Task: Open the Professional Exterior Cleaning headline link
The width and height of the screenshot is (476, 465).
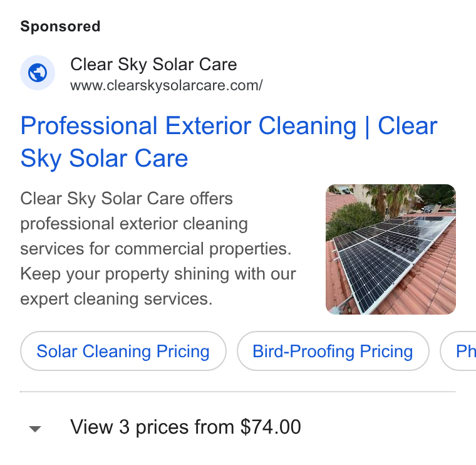Action: (x=229, y=142)
